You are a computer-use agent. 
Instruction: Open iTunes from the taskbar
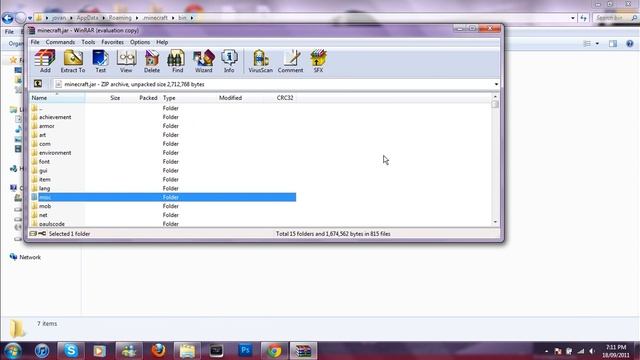click(x=42, y=351)
